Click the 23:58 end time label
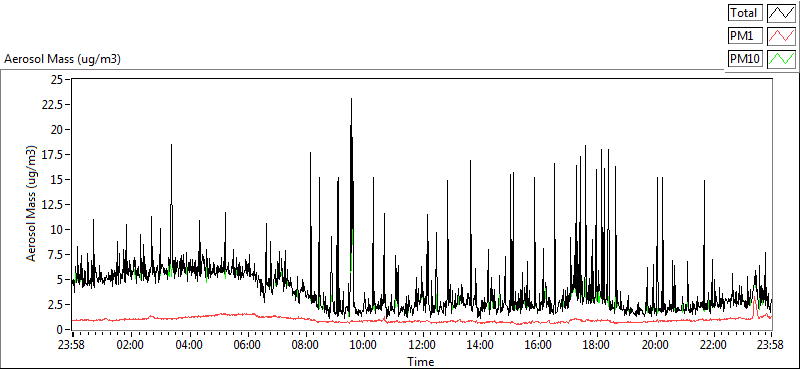 tap(771, 345)
